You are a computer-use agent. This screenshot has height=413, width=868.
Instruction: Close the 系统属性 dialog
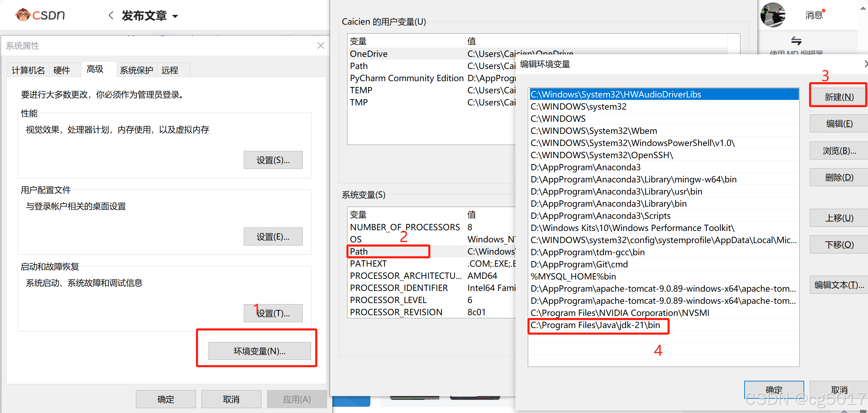(x=321, y=45)
